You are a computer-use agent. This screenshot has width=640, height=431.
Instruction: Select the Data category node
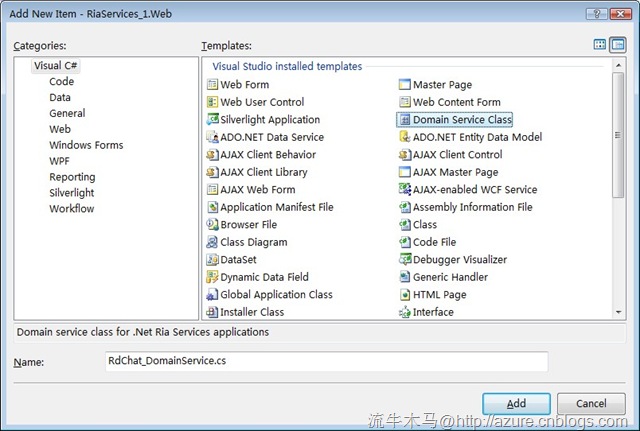pyautogui.click(x=60, y=98)
